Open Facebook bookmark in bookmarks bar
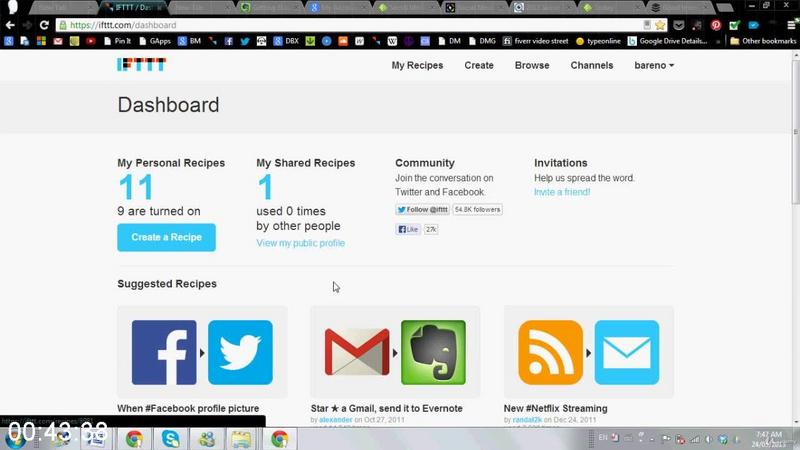This screenshot has width=800, height=450. click(229, 41)
